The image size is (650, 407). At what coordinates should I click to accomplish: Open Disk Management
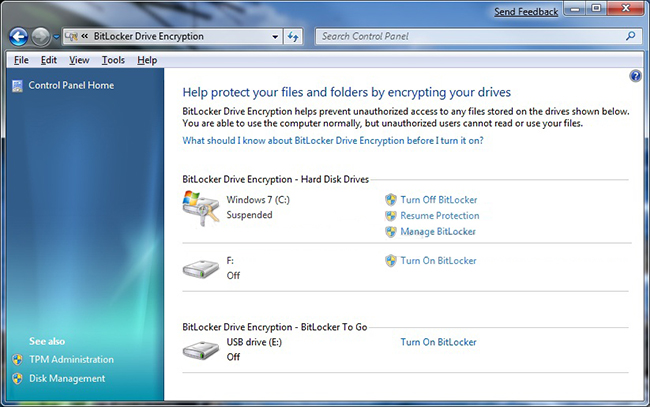[67, 378]
